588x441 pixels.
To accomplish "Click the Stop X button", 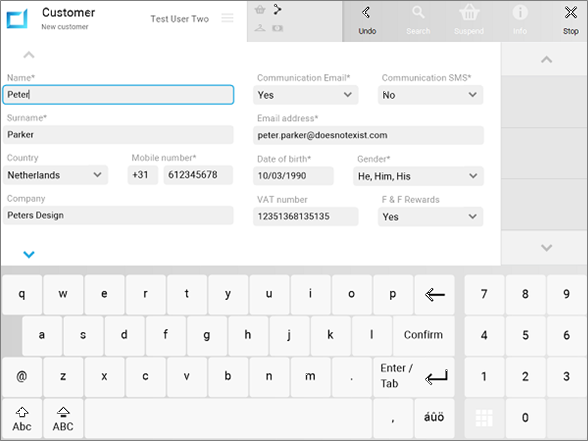I will (570, 21).
